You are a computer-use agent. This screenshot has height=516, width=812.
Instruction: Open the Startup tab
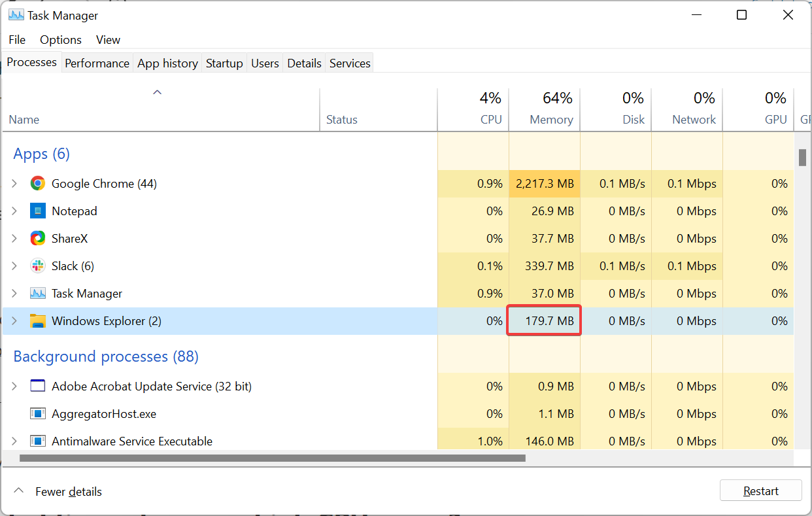tap(224, 63)
